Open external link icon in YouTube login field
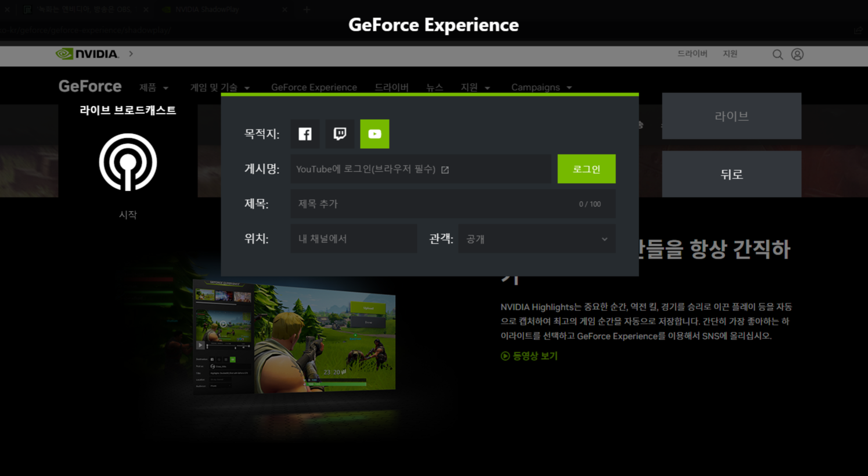 [445, 170]
